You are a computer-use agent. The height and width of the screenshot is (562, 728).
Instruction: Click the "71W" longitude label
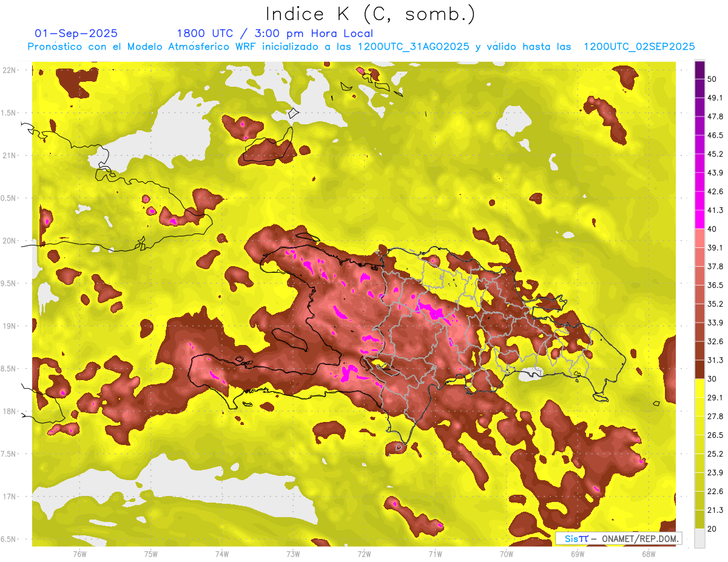tap(435, 554)
